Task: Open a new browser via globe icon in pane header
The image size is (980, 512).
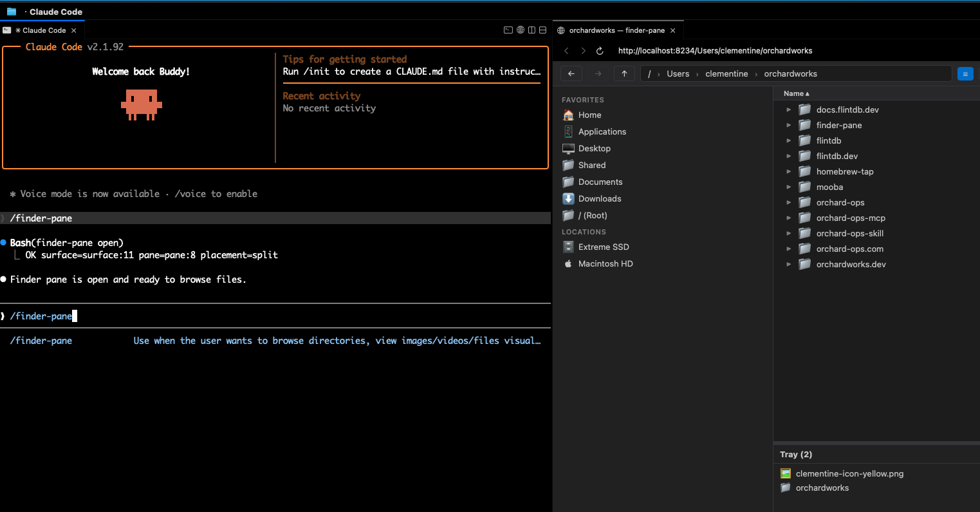Action: point(520,30)
